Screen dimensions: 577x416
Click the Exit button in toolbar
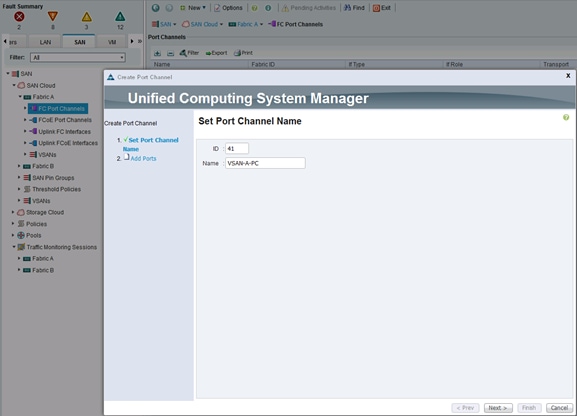(x=382, y=8)
